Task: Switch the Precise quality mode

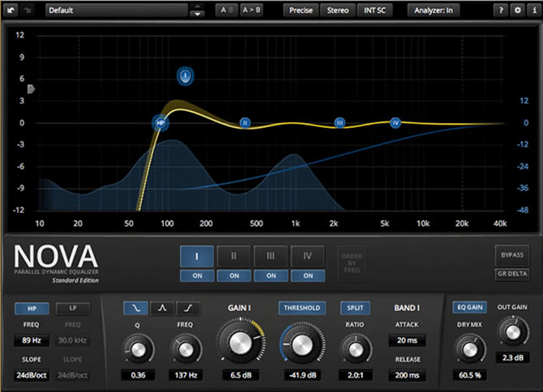Action: [x=301, y=11]
